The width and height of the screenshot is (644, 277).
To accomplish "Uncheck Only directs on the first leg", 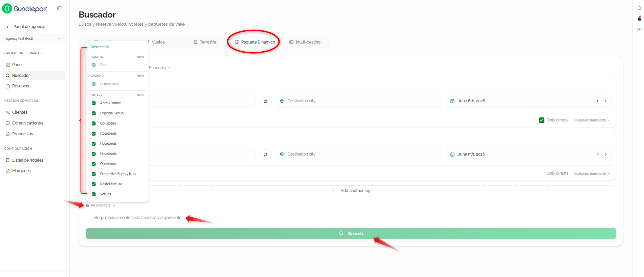I will [542, 120].
